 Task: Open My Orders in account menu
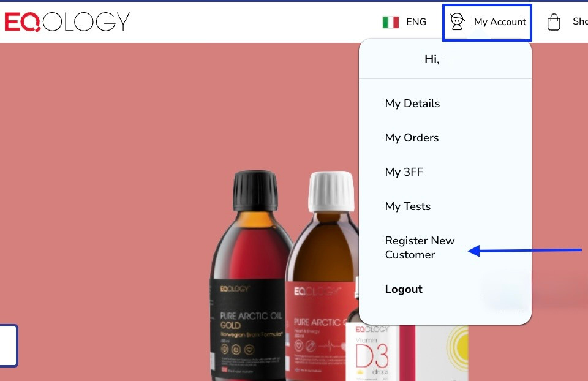click(412, 138)
